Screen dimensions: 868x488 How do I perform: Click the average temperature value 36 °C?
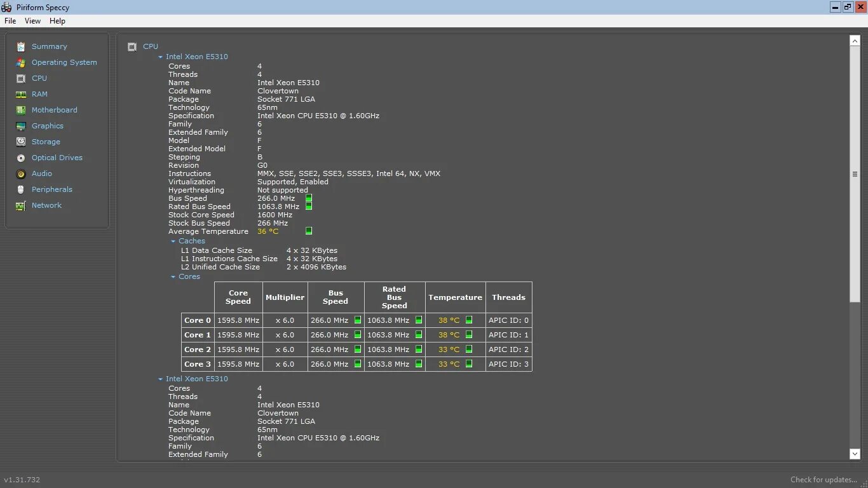(x=268, y=231)
